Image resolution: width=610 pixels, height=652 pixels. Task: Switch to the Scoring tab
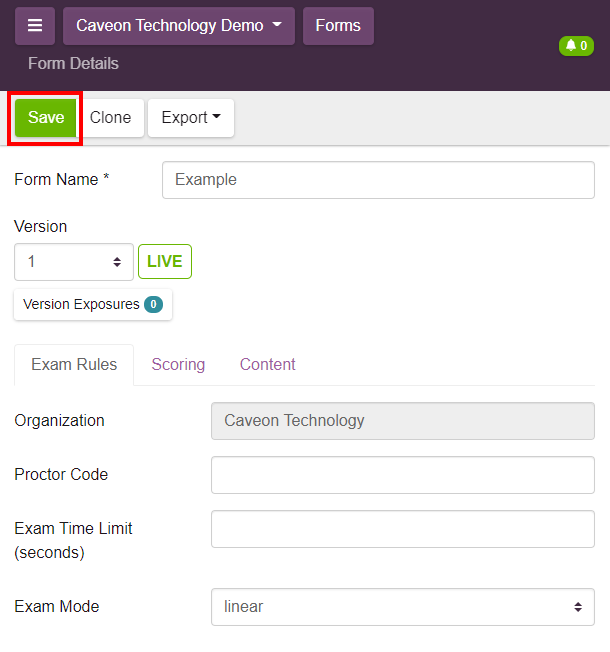[178, 364]
